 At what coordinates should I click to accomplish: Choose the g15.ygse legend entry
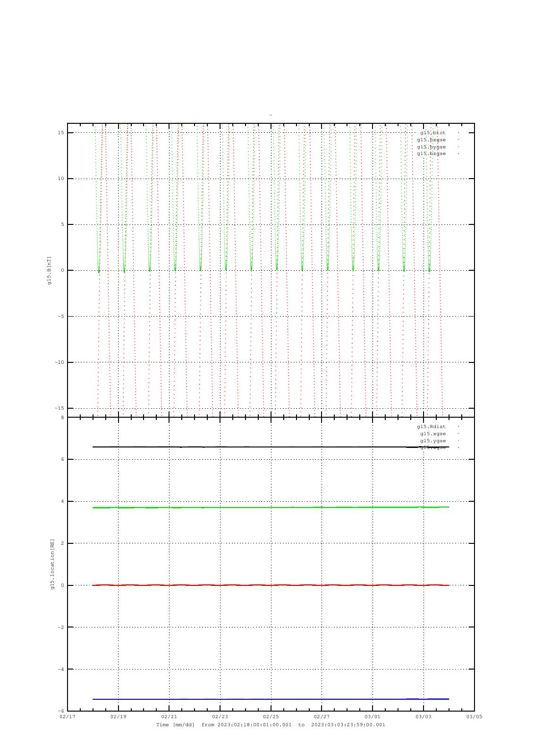coord(433,441)
